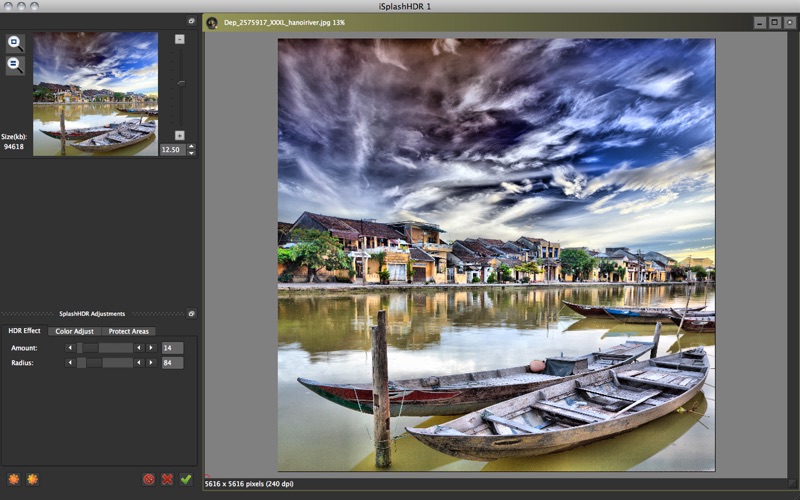Click the size value 94618
Screen dimensions: 800x500
[14, 146]
